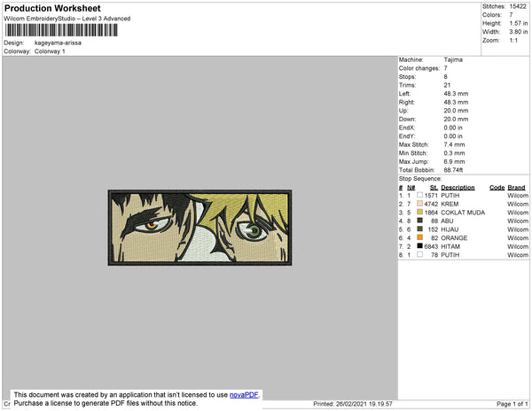
Task: Click the KREM description text
Action: tap(450, 204)
